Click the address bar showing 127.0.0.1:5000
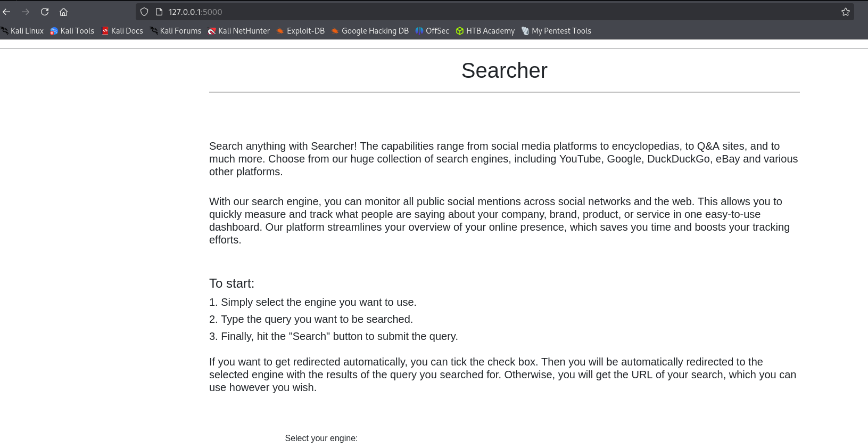The image size is (868, 447). (x=495, y=12)
